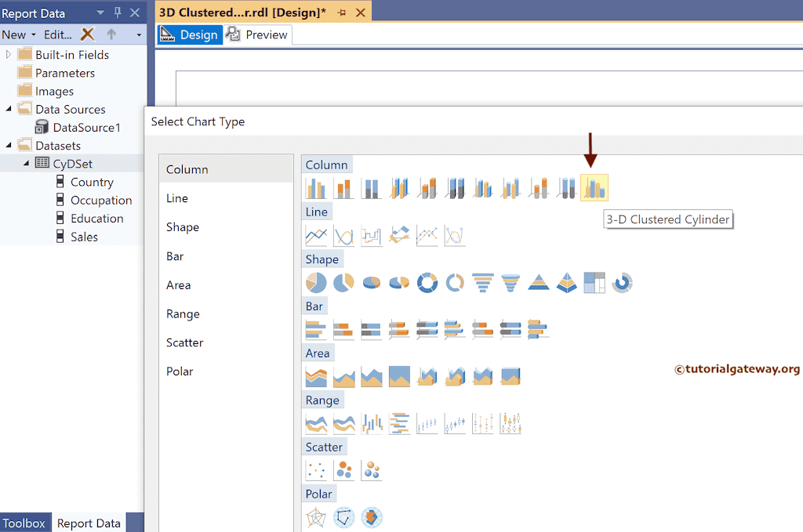The height and width of the screenshot is (532, 803).
Task: Switch to the Preview tab
Action: pyautogui.click(x=257, y=34)
